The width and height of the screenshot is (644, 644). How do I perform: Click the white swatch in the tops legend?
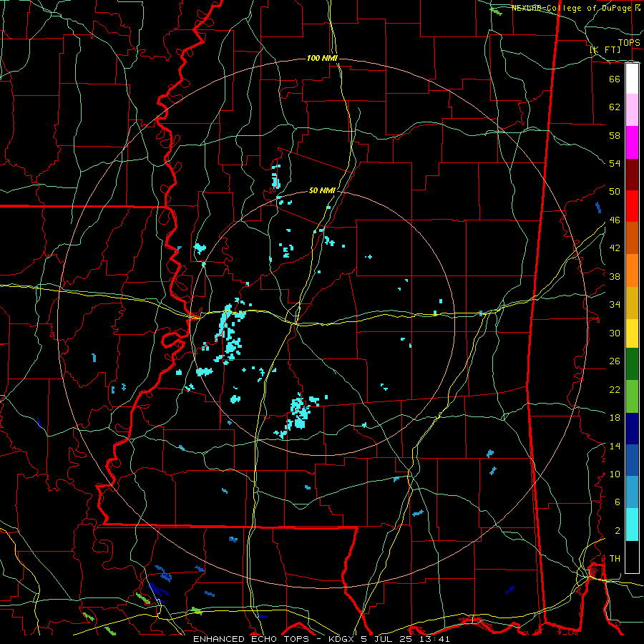(632, 79)
